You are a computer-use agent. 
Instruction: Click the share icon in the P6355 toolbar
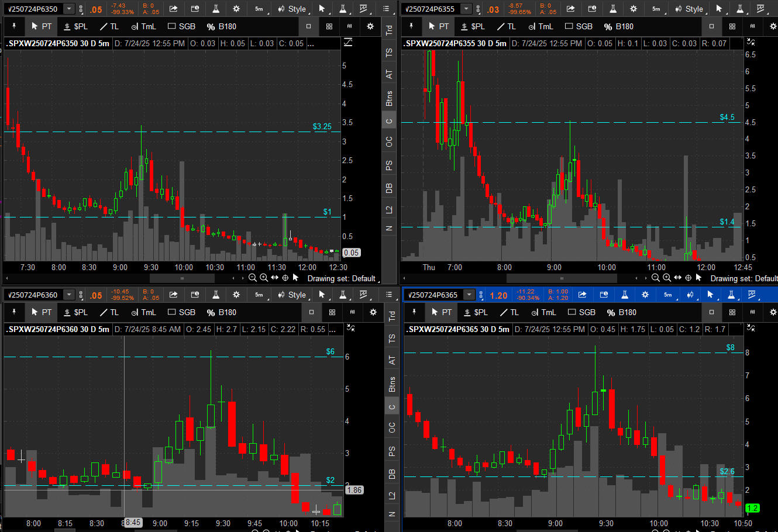coord(571,9)
